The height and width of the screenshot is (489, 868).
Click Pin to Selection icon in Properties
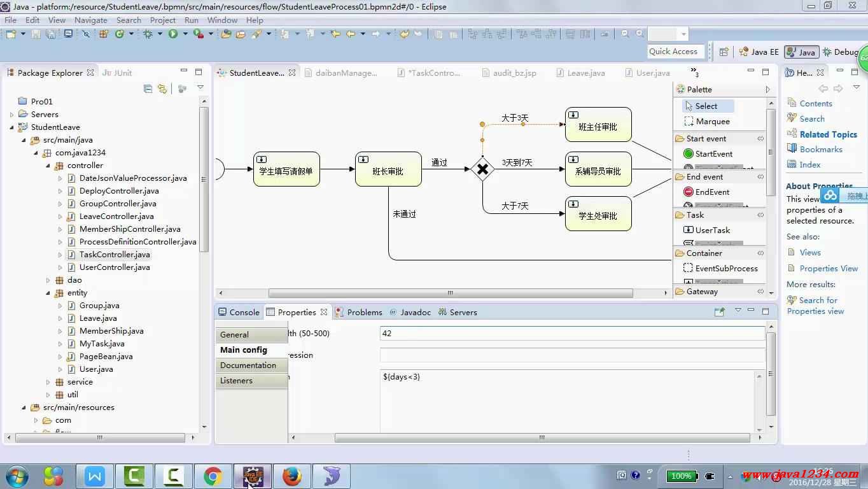[x=719, y=311]
